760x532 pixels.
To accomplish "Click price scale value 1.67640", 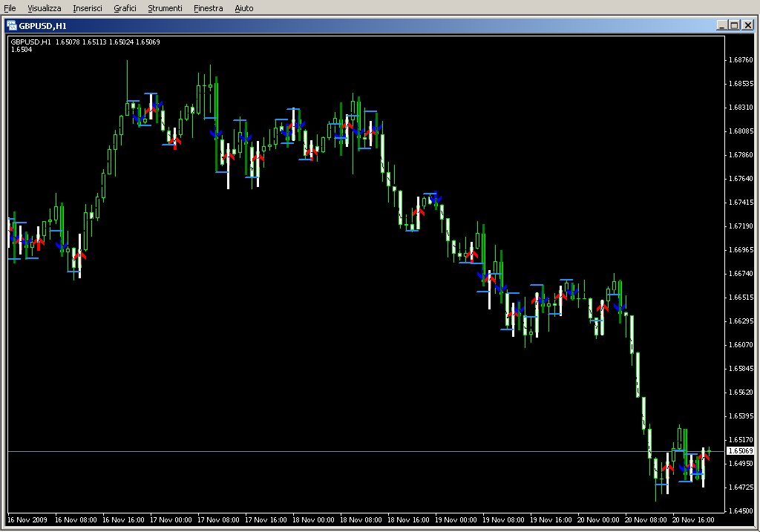I will pos(741,178).
